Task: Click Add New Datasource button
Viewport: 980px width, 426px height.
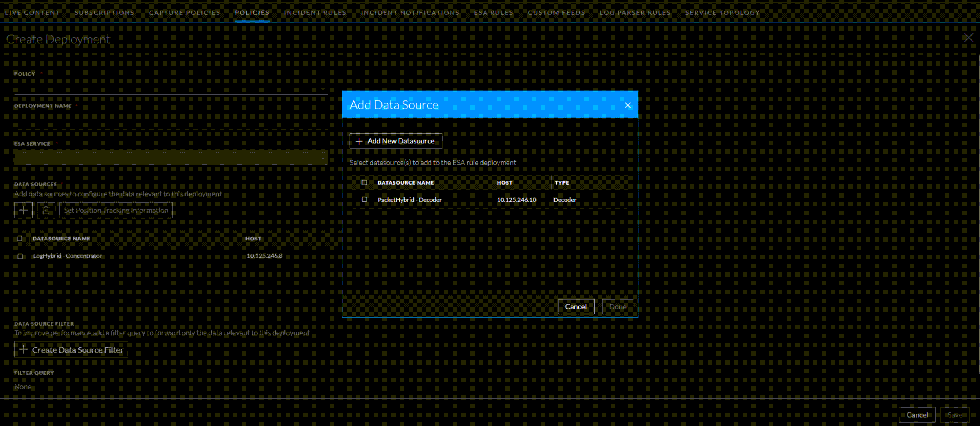Action: click(396, 141)
